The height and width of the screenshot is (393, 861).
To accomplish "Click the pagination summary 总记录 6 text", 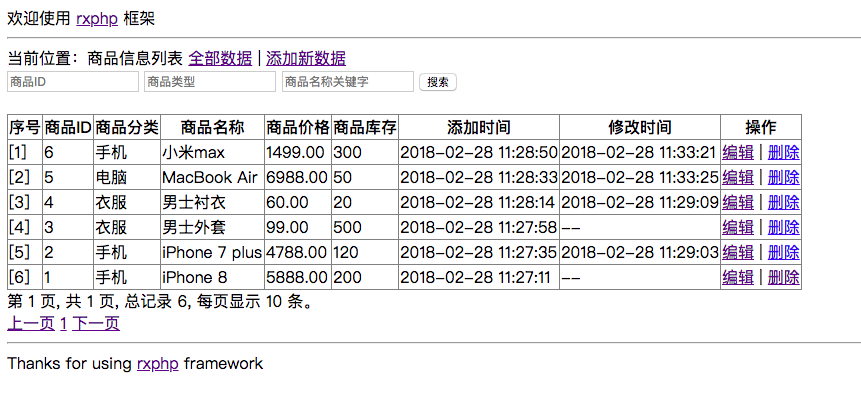I will pyautogui.click(x=157, y=301).
